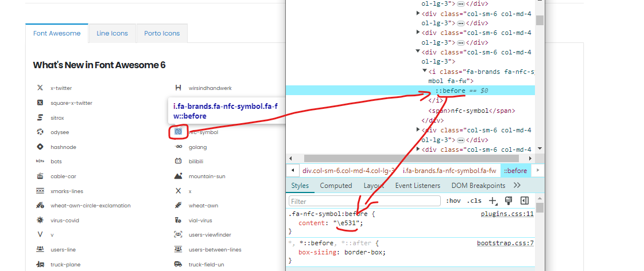Click the .fa-nfc-symbol:before selector
Image resolution: width=644 pixels, height=271 pixels.
pos(328,214)
